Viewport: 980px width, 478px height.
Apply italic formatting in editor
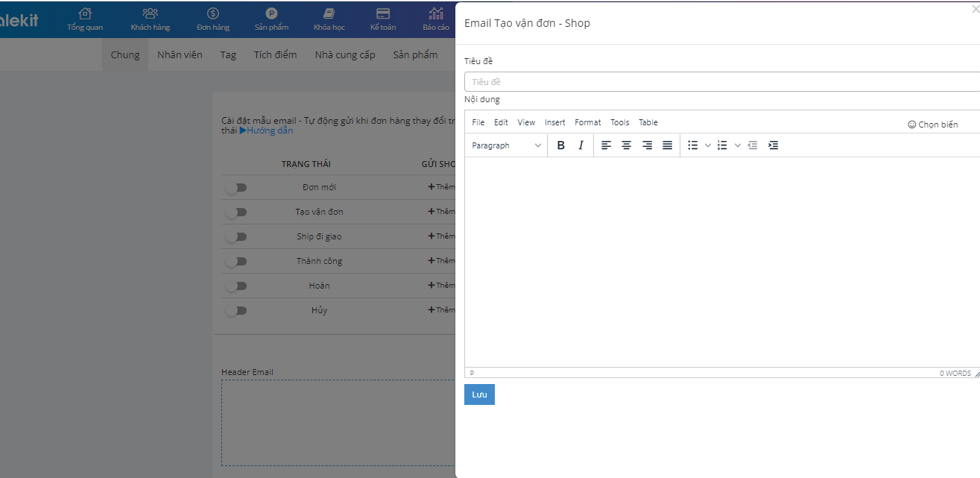click(x=581, y=145)
